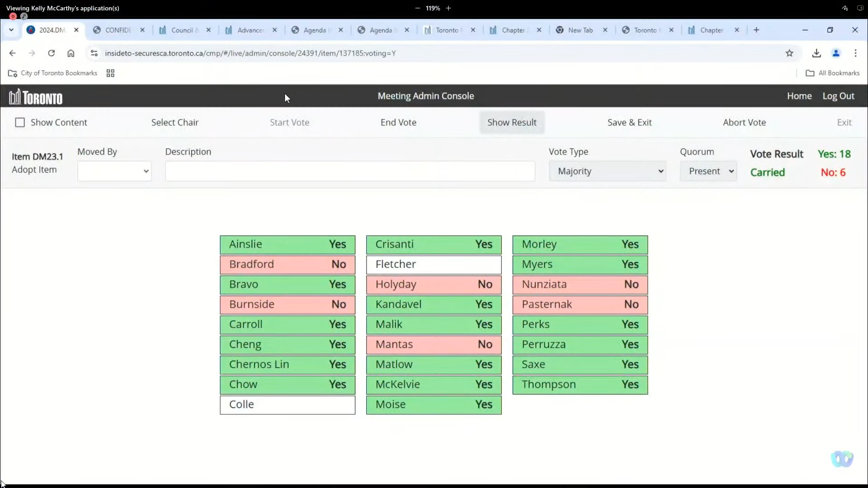This screenshot has width=868, height=488.
Task: Toggle Mantas's No vote
Action: point(434,344)
